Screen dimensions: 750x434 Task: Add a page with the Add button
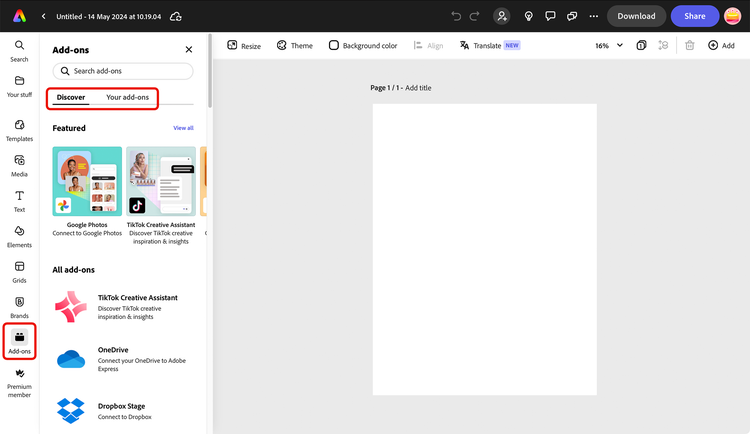pos(721,45)
